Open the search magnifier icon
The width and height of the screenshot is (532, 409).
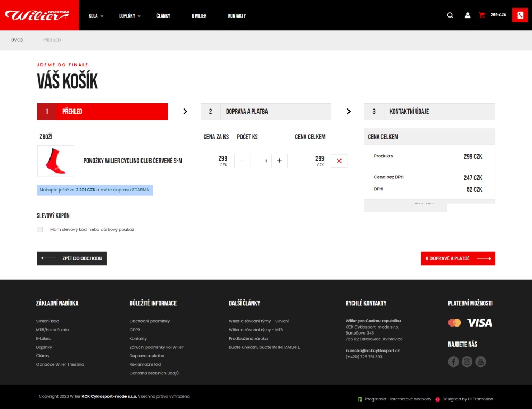point(450,15)
